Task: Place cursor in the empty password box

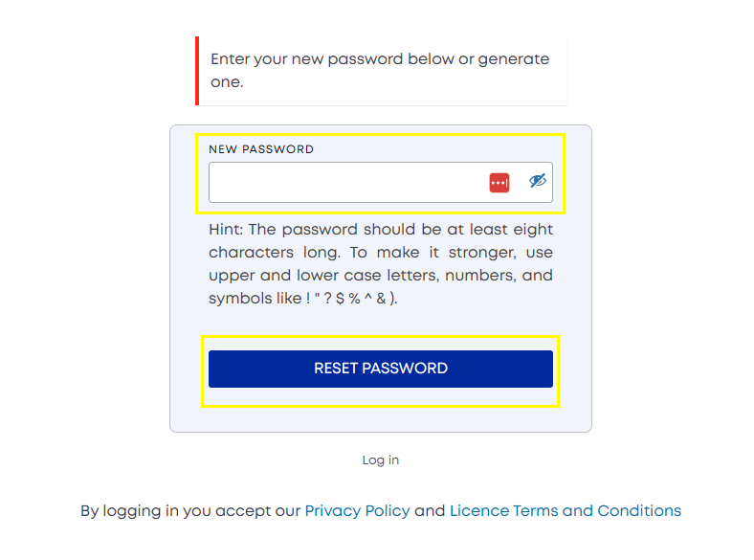Action: (381, 182)
